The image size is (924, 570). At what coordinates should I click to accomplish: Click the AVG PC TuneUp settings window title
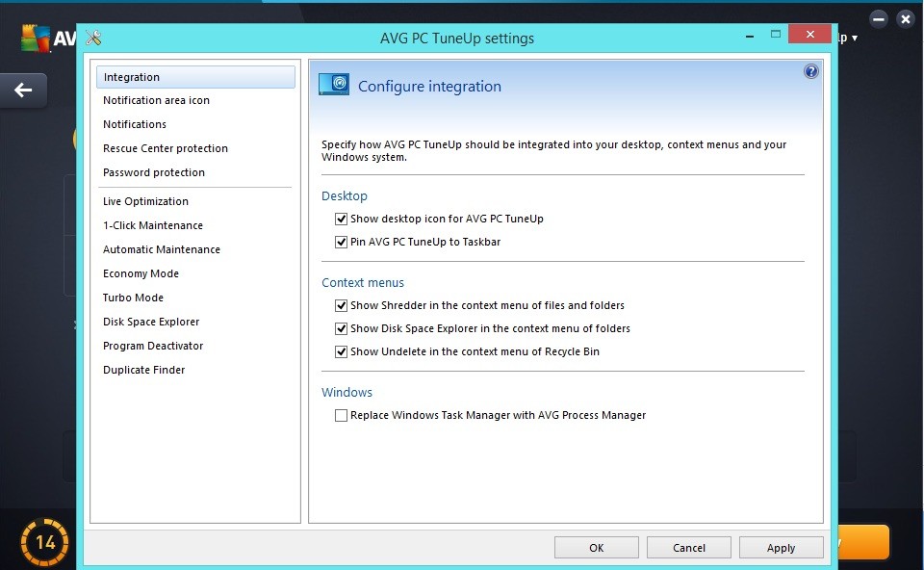pyautogui.click(x=456, y=39)
